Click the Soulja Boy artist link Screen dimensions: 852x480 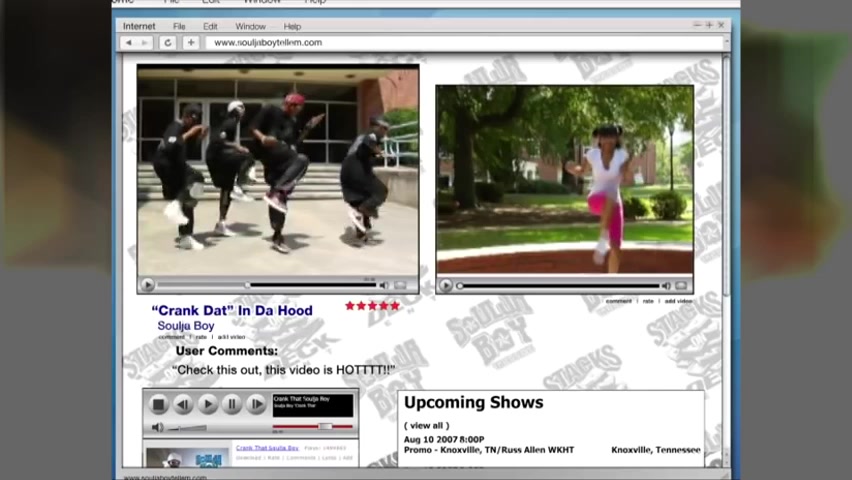[x=186, y=326]
